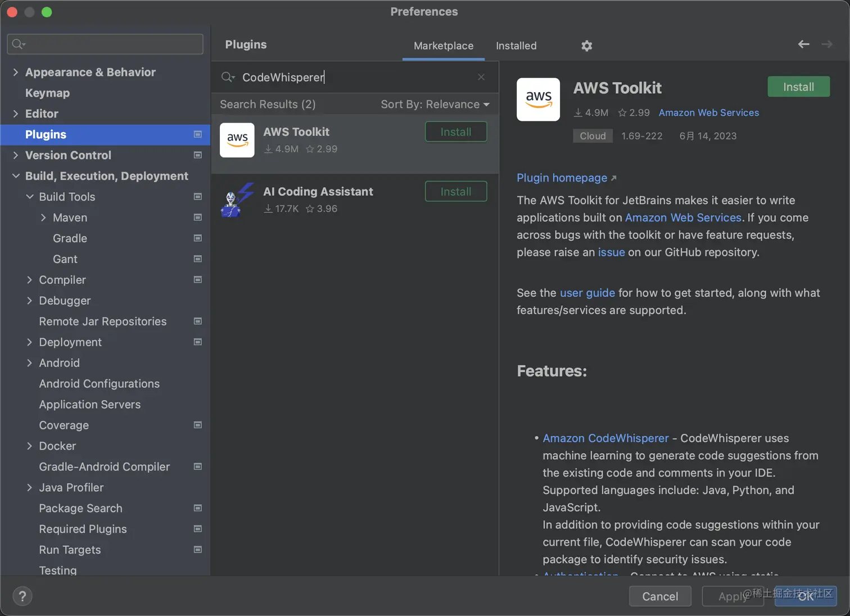Click the project-level icon beside Gradle-Android Compiler
Screen dimensions: 850x616
pos(198,466)
